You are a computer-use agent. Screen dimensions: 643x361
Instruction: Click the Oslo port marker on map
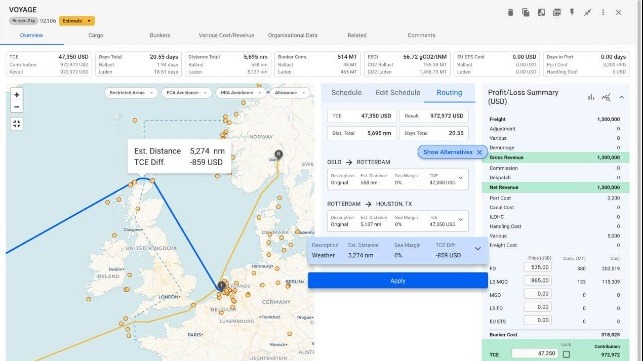[278, 154]
